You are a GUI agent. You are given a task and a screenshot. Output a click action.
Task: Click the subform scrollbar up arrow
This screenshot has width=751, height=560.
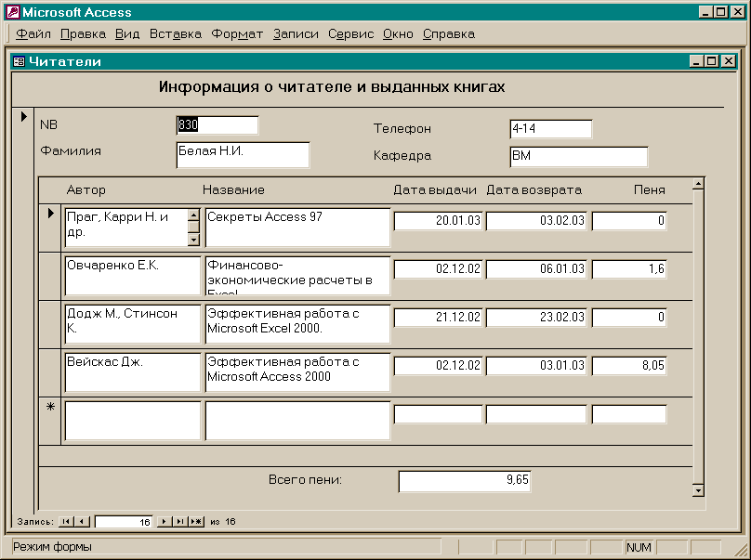click(698, 184)
